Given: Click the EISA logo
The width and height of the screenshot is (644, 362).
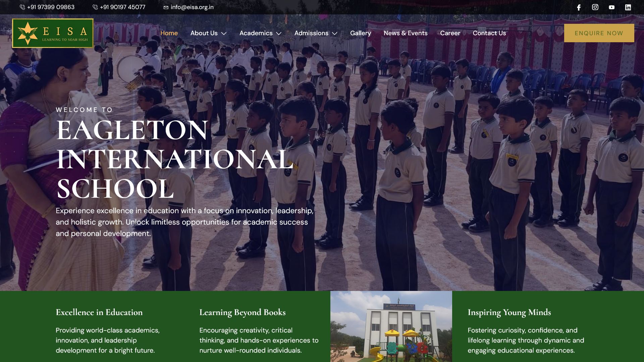Looking at the screenshot, I should 53,33.
